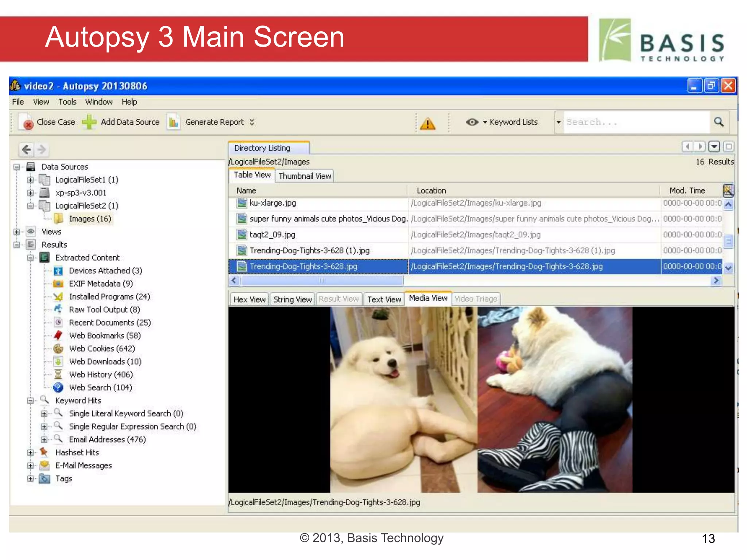The height and width of the screenshot is (560, 747).
Task: Expand the Hashset Hits node
Action: [31, 453]
